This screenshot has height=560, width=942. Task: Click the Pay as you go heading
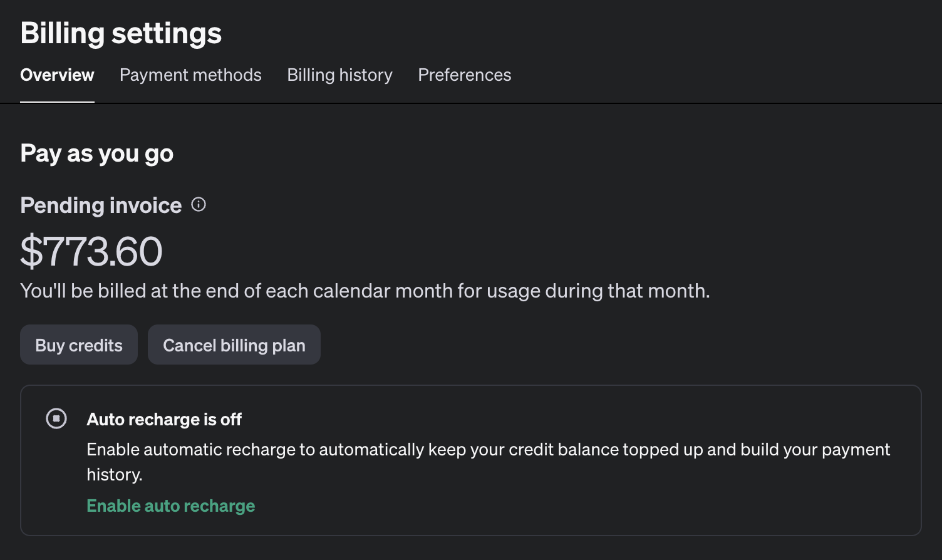[x=96, y=153]
